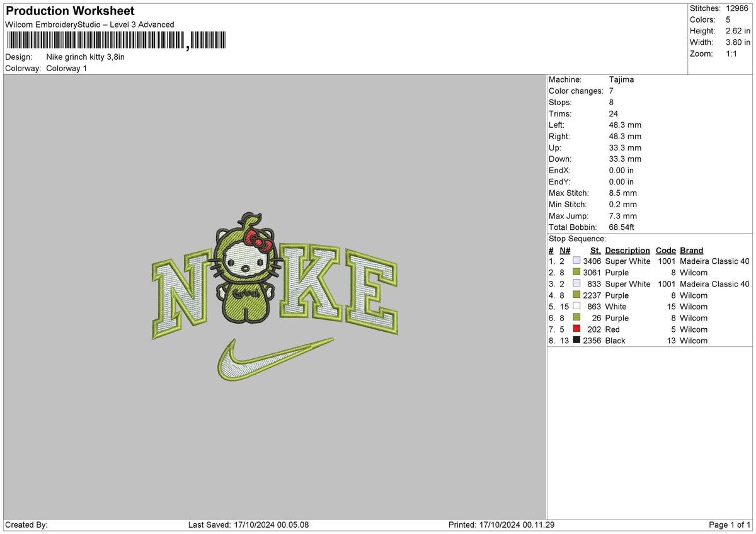
Task: Click the Zoom value 1:1
Action: tap(732, 54)
